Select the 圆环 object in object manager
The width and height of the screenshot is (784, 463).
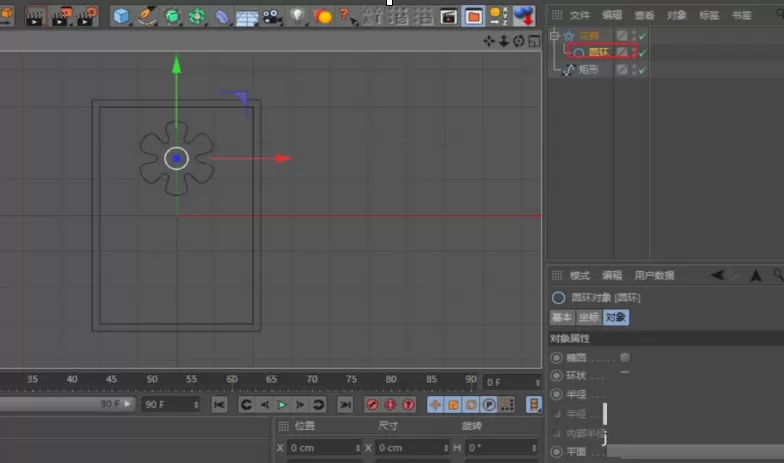pyautogui.click(x=599, y=52)
